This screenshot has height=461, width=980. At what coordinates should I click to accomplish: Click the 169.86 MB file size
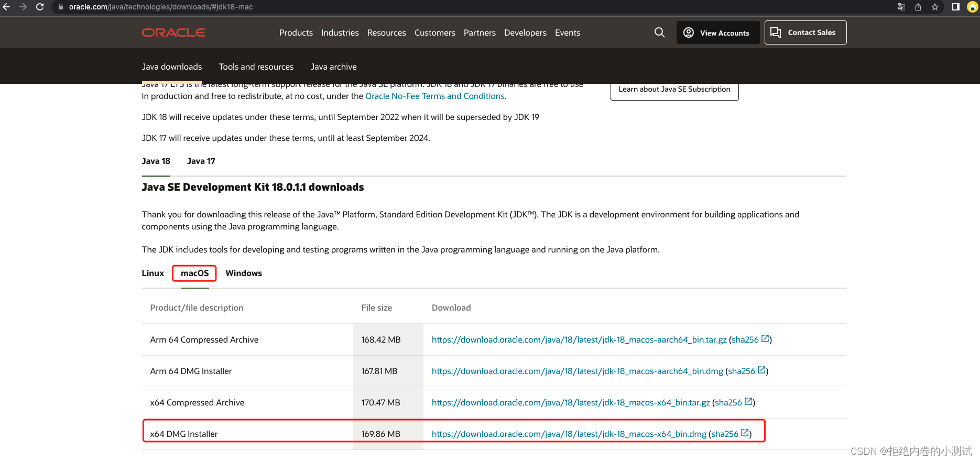click(x=380, y=434)
